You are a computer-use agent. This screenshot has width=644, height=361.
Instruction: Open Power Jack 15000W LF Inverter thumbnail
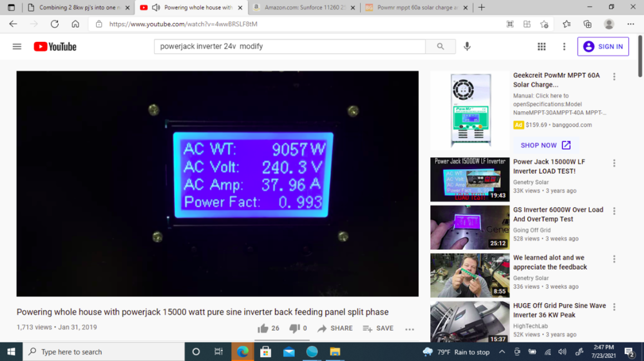coord(470,180)
